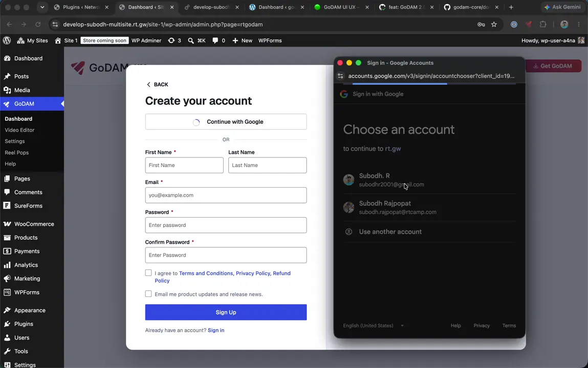Open Terms and Conditions link

coord(206,273)
